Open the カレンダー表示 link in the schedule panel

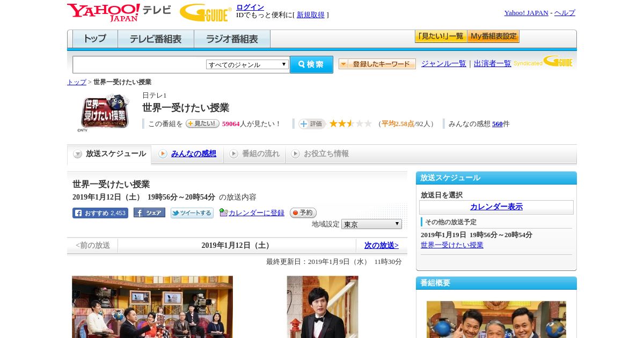tap(496, 207)
